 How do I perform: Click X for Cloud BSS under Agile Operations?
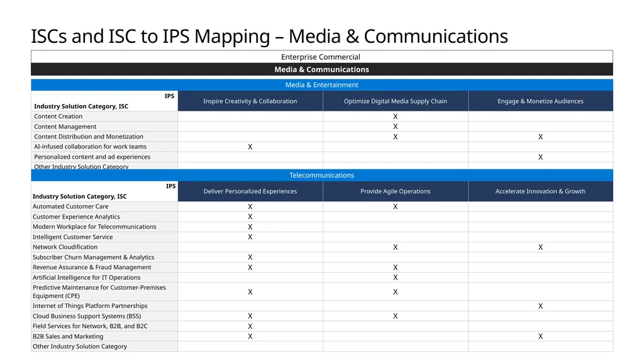[396, 316]
